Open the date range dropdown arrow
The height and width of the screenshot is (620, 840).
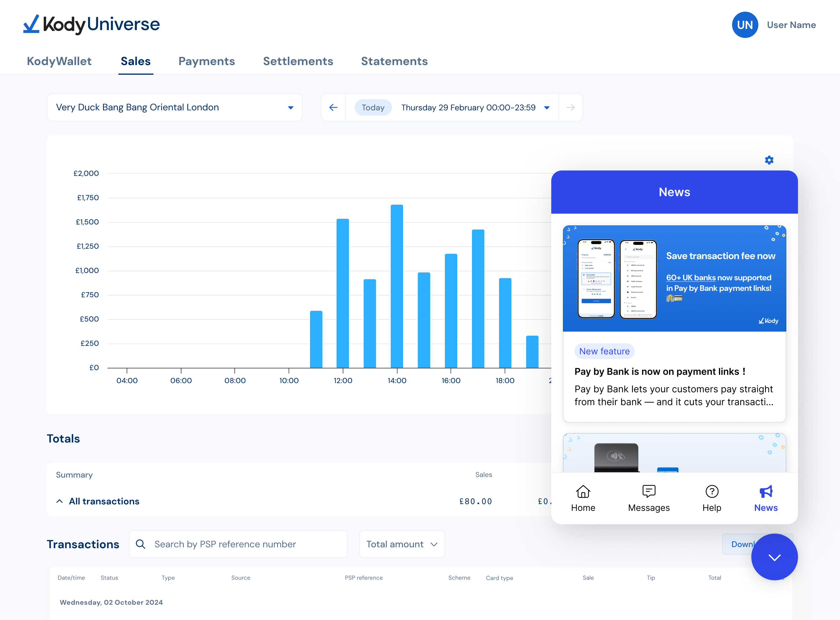click(547, 108)
